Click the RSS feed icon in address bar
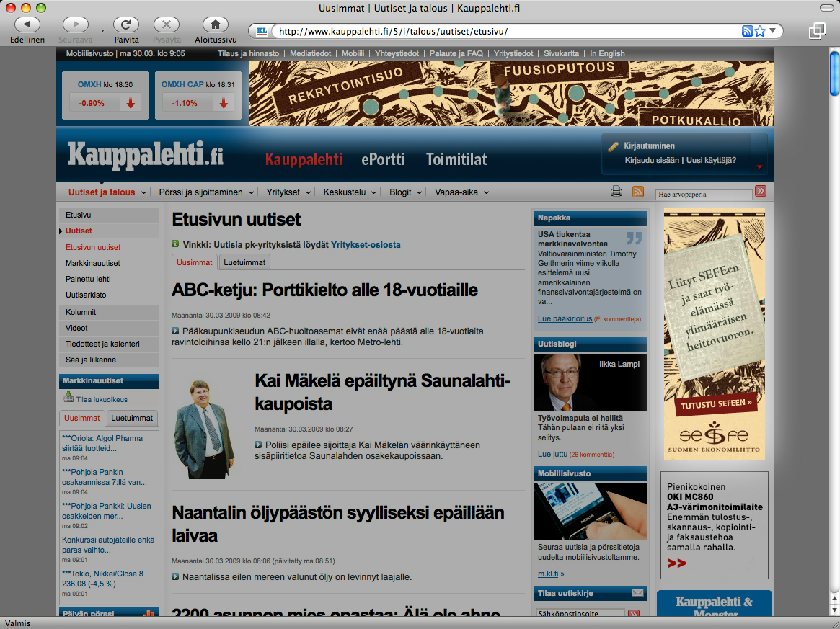This screenshot has height=629, width=840. 747,31
